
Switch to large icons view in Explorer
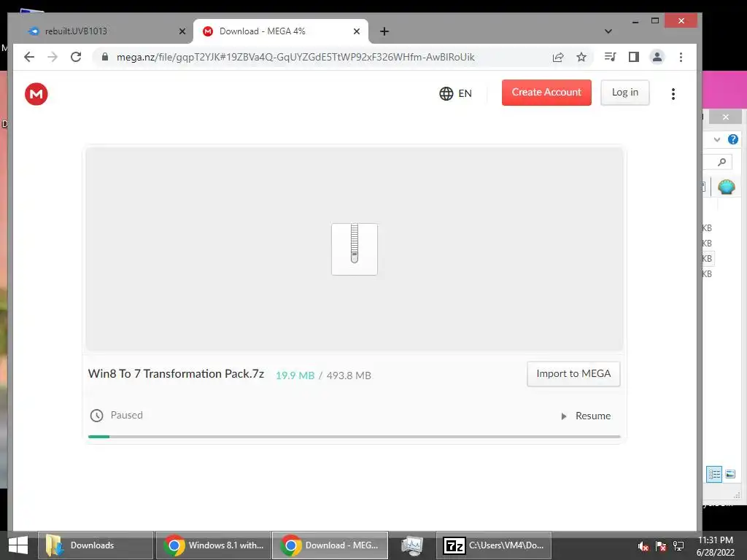coord(730,474)
